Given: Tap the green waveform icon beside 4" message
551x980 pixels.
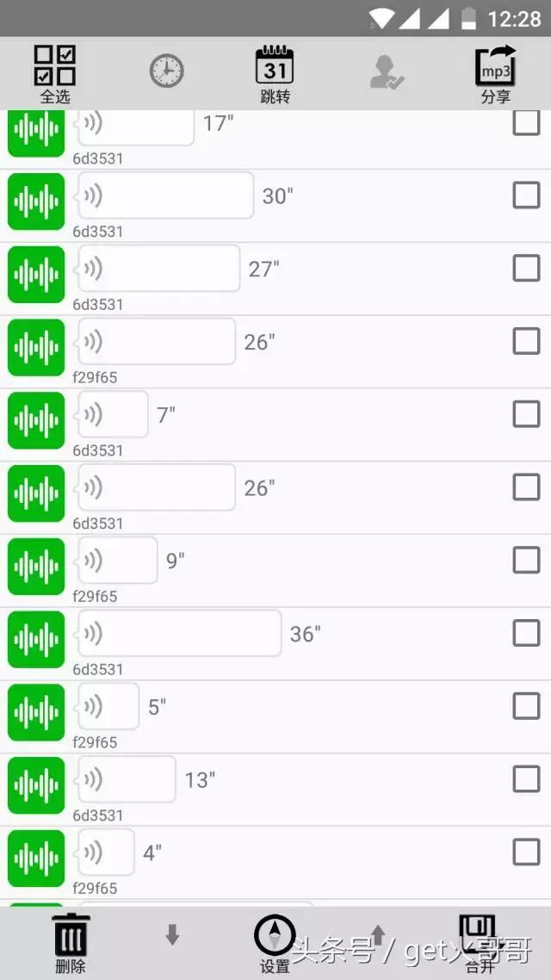Looking at the screenshot, I should click(x=36, y=859).
